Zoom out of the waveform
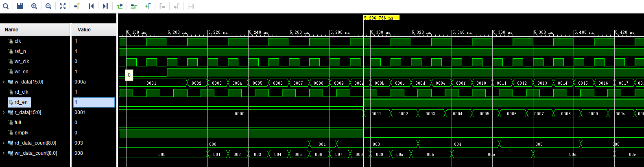The width and height of the screenshot is (644, 167). (x=48, y=6)
